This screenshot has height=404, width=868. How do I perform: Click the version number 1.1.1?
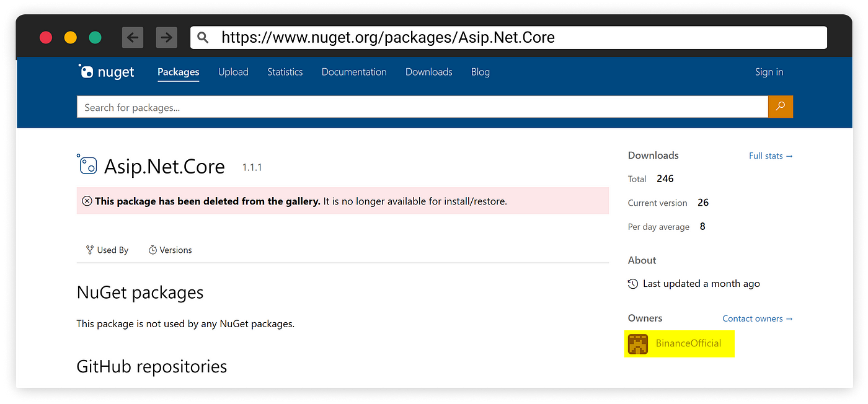coord(252,167)
